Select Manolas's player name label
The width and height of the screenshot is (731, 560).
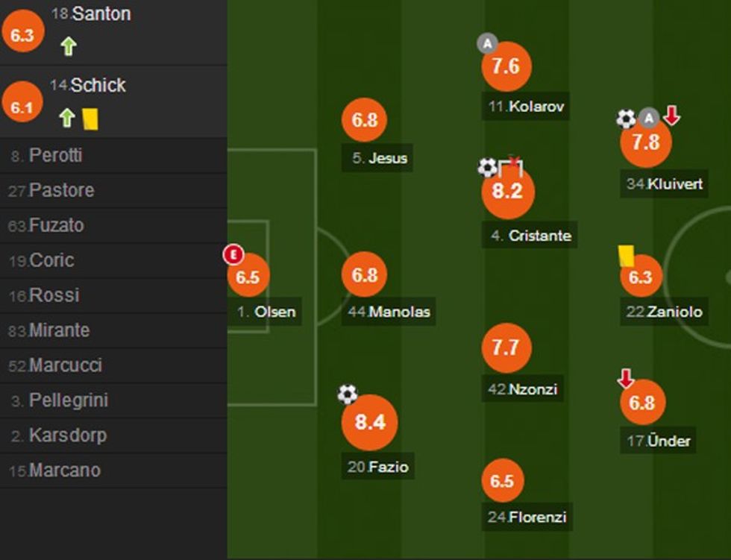[390, 312]
